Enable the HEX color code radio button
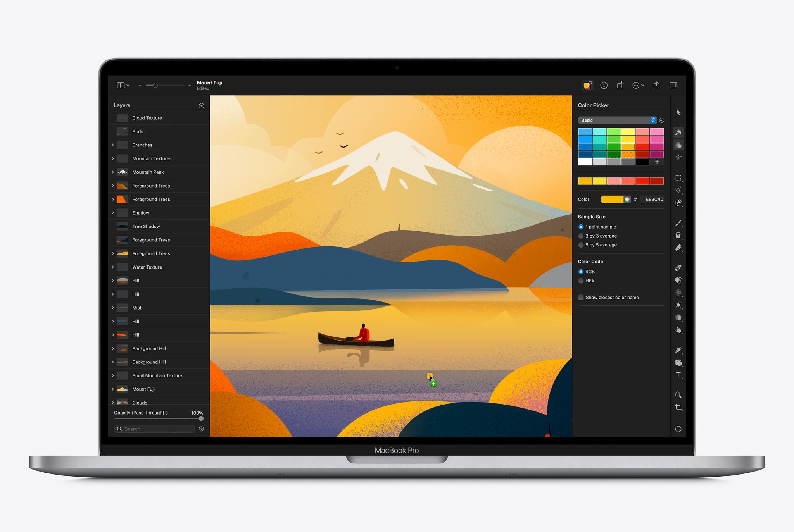This screenshot has height=532, width=794. [581, 281]
